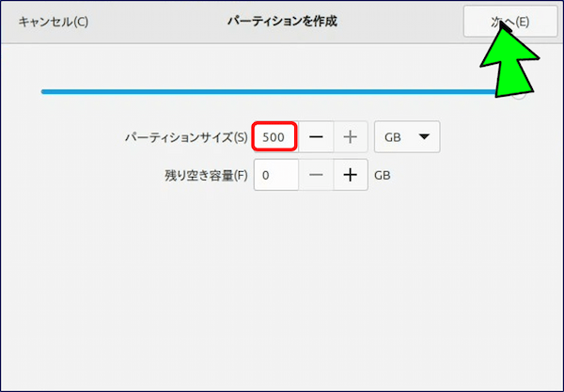Increase 残り空き容量 with plus button
This screenshot has height=392, width=564.
350,175
